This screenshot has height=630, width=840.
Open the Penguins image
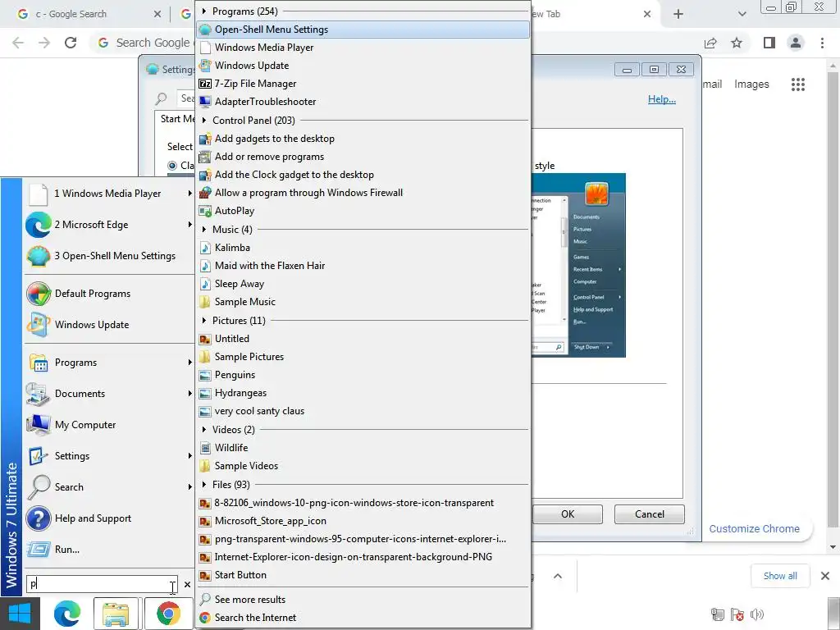coord(363,375)
